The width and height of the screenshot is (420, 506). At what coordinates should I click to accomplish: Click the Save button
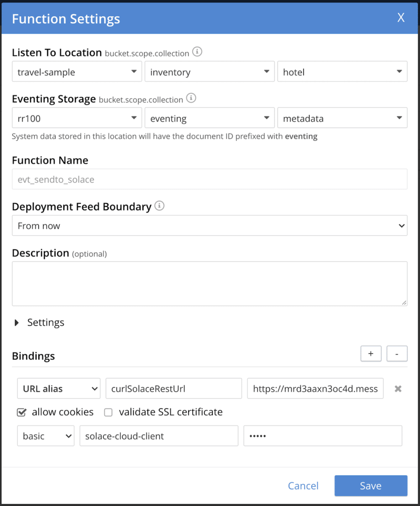pyautogui.click(x=371, y=486)
